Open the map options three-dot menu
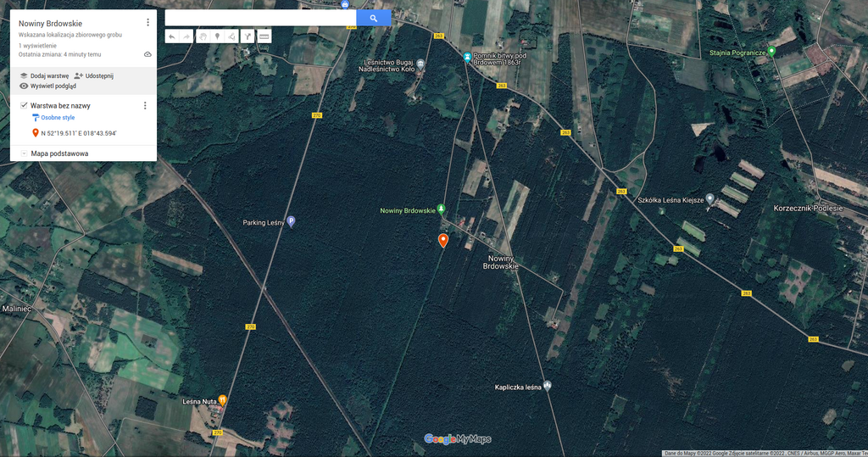Screen dimensions: 868x457 click(147, 23)
